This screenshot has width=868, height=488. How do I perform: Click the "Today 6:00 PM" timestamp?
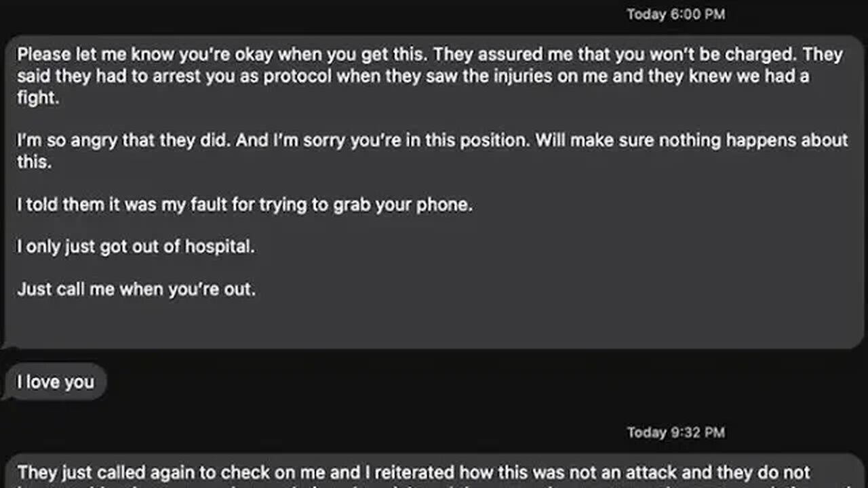tap(675, 14)
